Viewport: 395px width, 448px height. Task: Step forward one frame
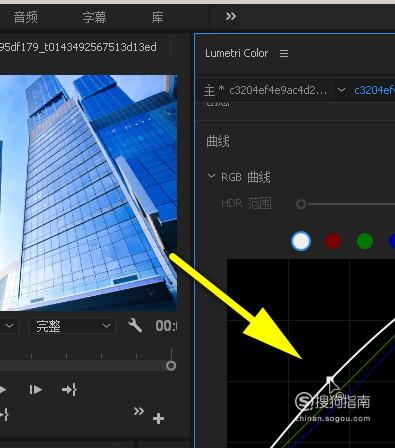pyautogui.click(x=35, y=390)
